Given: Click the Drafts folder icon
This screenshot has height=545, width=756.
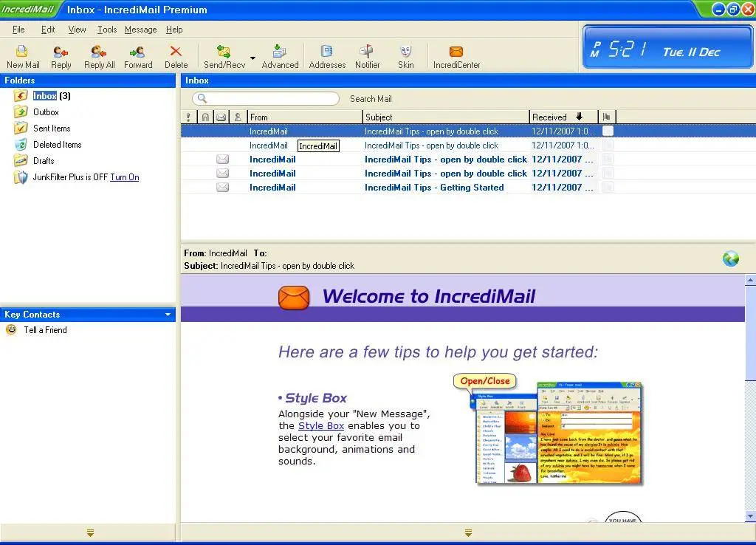Looking at the screenshot, I should [x=20, y=160].
